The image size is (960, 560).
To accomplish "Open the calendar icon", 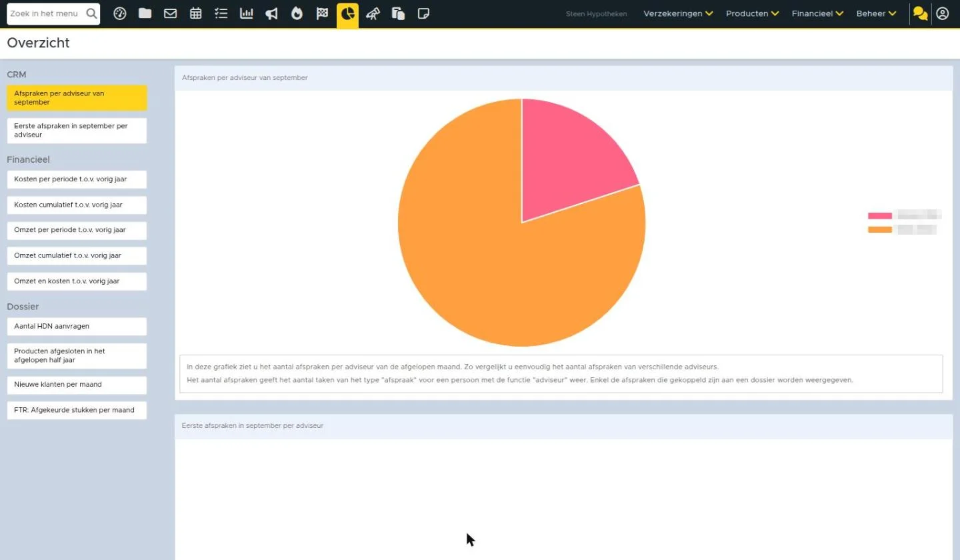I will (195, 13).
